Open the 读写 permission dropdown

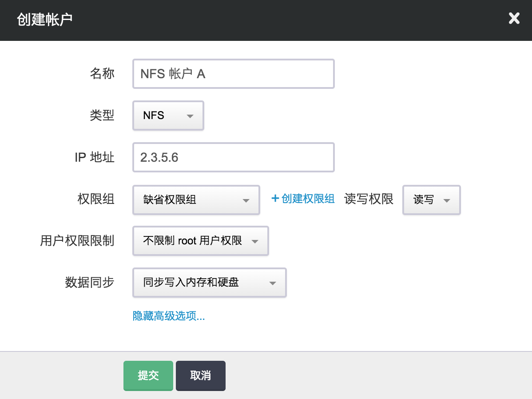point(431,200)
